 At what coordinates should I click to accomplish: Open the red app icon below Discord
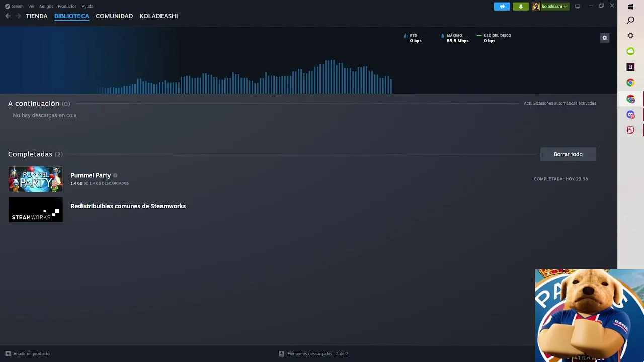pyautogui.click(x=630, y=130)
